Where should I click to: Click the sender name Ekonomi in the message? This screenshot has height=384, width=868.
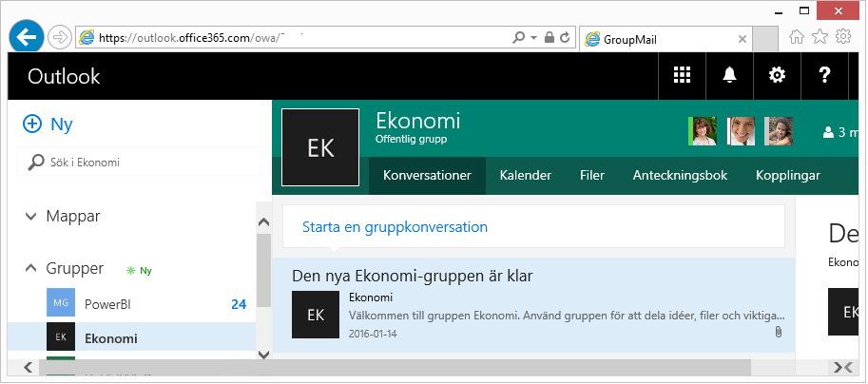[x=371, y=298]
